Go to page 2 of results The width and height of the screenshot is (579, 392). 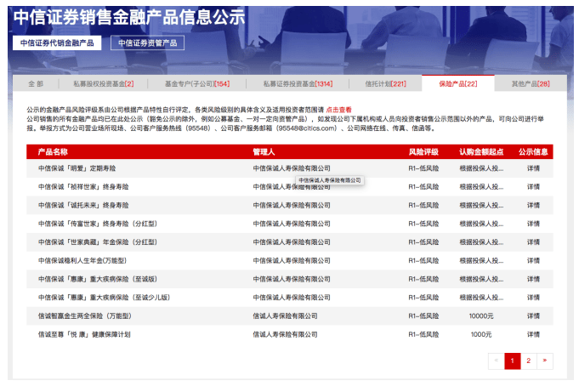pyautogui.click(x=528, y=361)
